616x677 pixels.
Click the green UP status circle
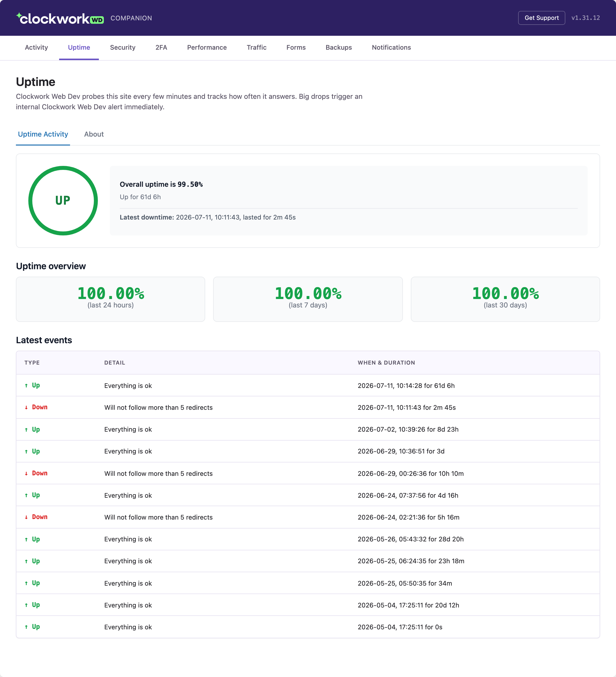click(63, 200)
